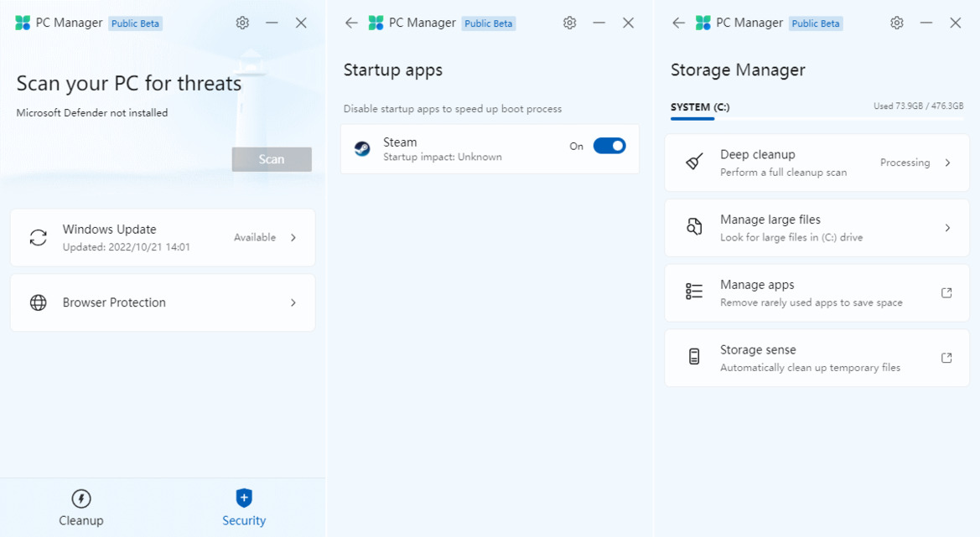Open Storage sense external link icon
The height and width of the screenshot is (537, 980).
946,358
